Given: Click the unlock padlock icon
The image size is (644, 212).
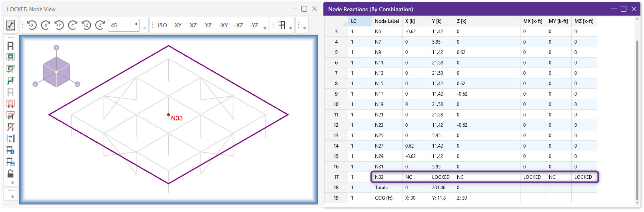Looking at the screenshot, I should click(10, 174).
